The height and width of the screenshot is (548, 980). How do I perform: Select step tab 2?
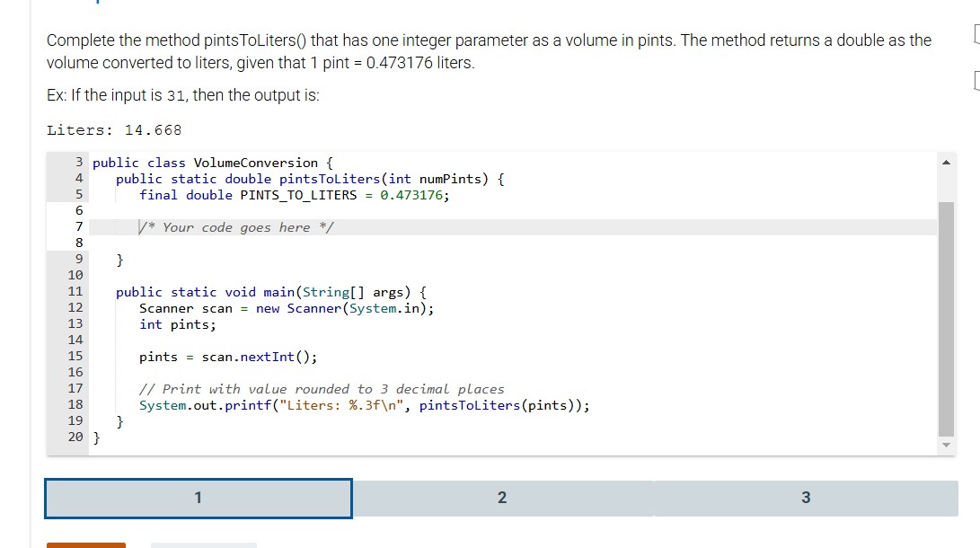pos(502,498)
